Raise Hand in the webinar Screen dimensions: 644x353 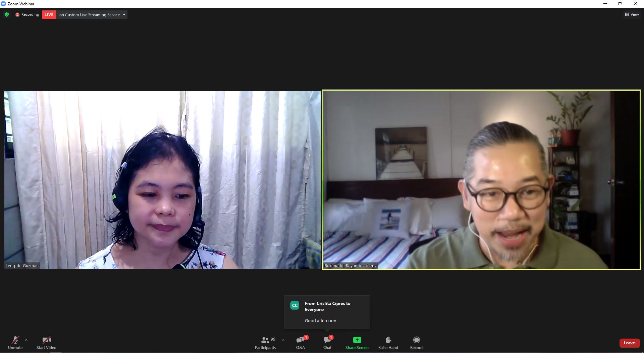(x=388, y=343)
